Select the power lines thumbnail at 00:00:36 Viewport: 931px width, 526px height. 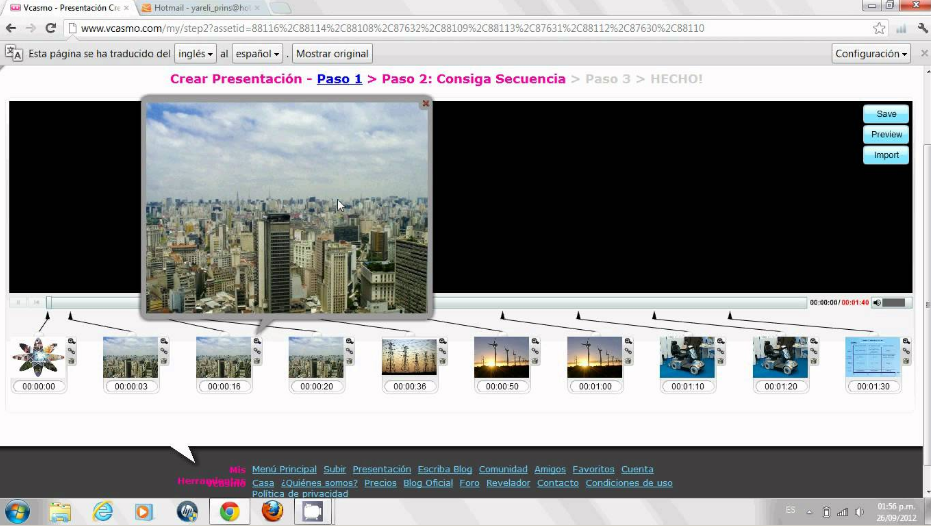point(409,357)
